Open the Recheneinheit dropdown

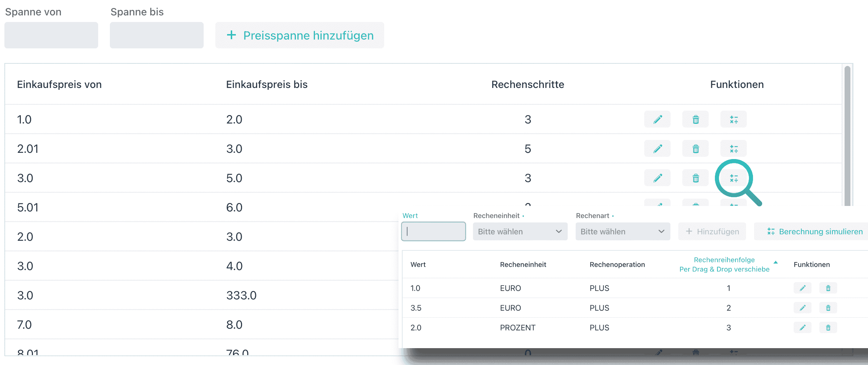point(520,232)
